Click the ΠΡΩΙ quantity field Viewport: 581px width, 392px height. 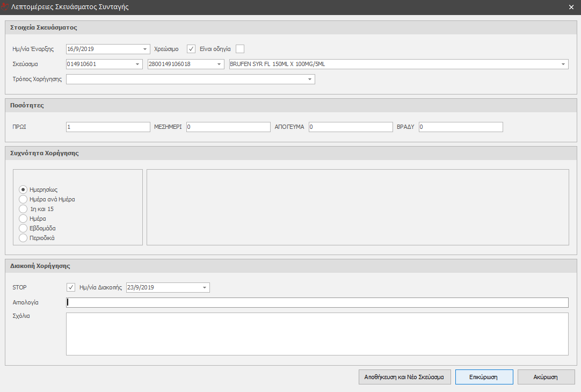108,127
